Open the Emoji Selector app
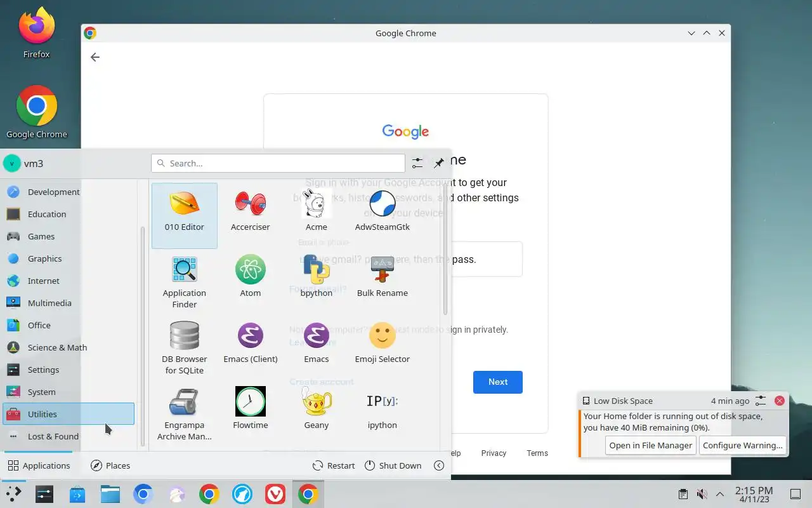The width and height of the screenshot is (812, 508). 383,347
